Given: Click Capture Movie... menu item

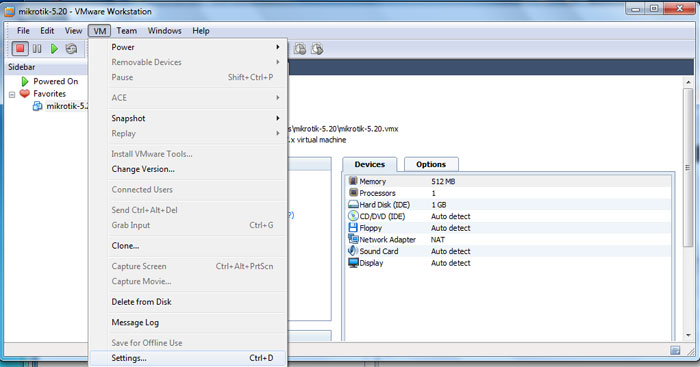Looking at the screenshot, I should [188, 281].
